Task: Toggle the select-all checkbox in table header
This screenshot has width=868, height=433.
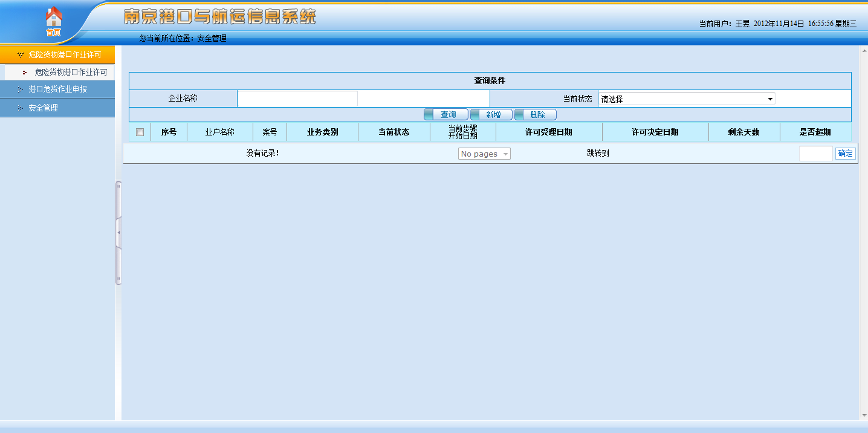Action: [140, 132]
